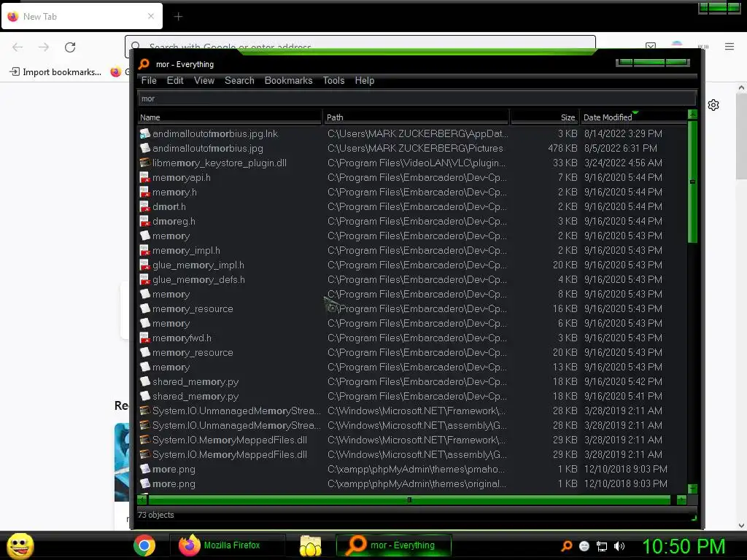Screen dimensions: 747x560
Task: Click the icon beside memory.h
Action: coord(145,192)
